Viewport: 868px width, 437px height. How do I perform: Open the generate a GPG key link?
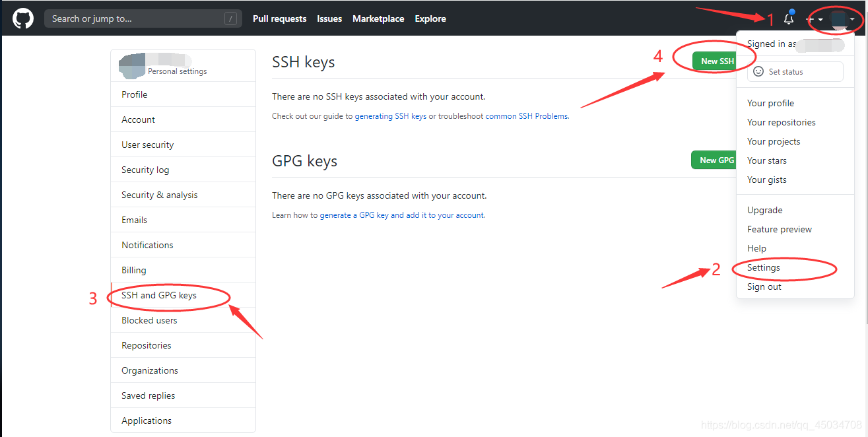(402, 215)
